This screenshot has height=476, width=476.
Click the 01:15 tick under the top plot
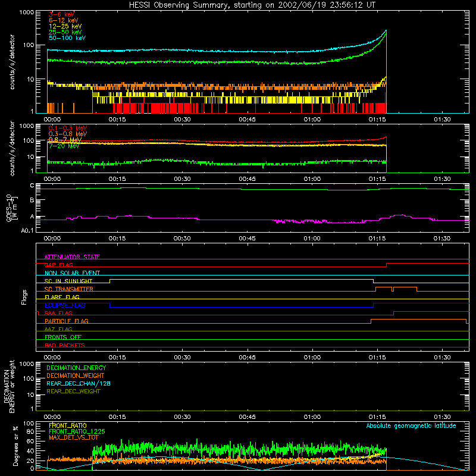377,120
